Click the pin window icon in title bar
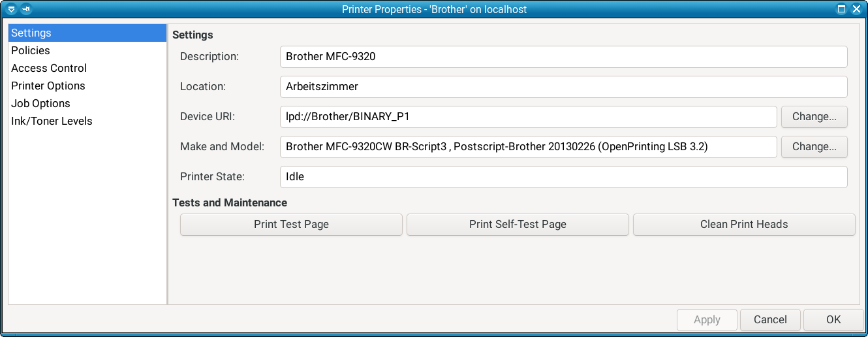 point(25,9)
